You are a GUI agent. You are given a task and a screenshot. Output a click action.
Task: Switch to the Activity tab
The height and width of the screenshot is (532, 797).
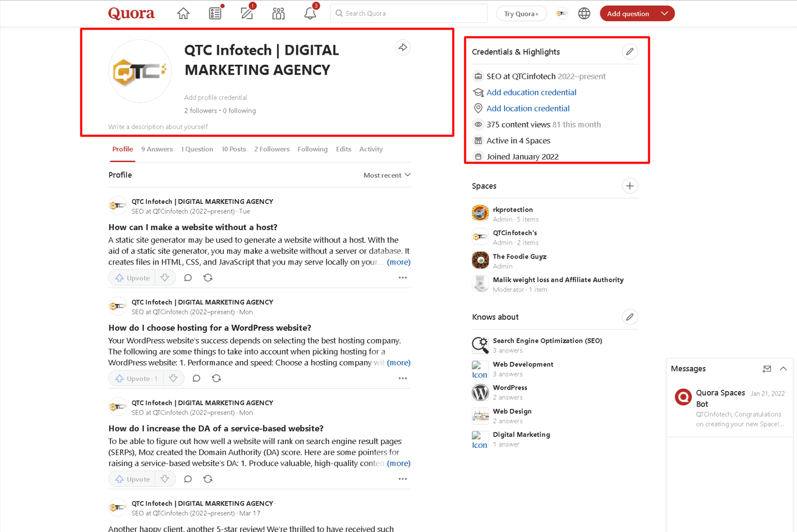pos(371,149)
